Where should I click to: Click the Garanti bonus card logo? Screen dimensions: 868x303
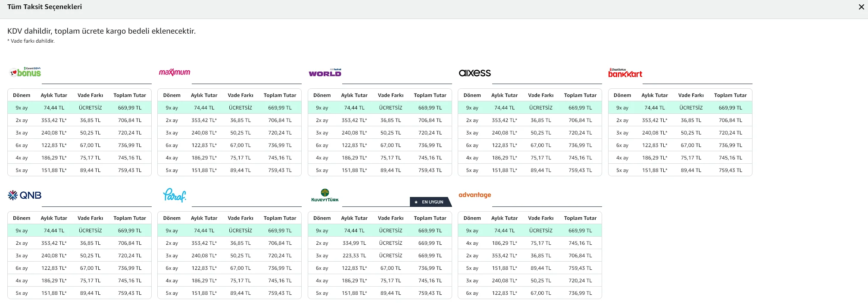coord(25,72)
